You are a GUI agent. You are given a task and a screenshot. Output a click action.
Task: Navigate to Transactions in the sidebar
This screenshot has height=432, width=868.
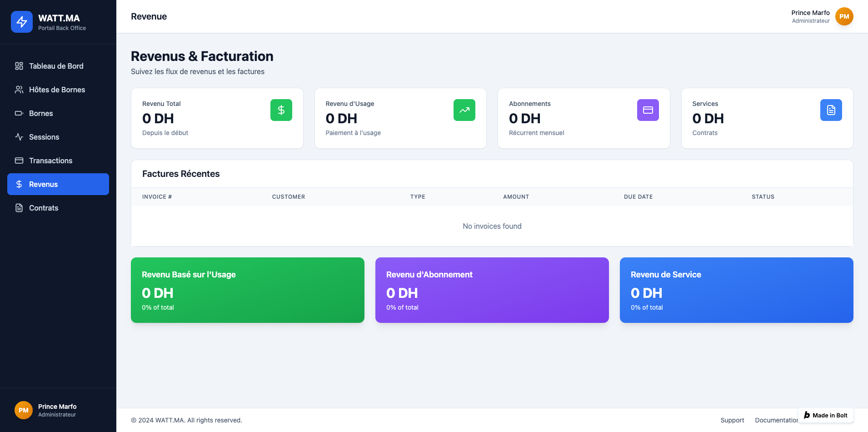click(x=50, y=161)
